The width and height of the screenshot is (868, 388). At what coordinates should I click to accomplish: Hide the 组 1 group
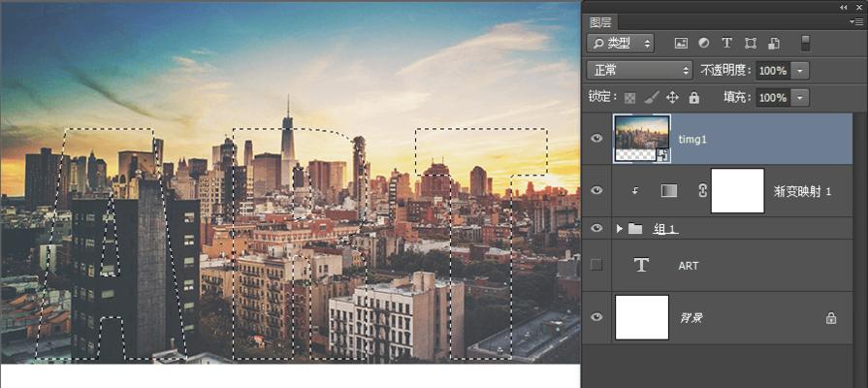(596, 228)
